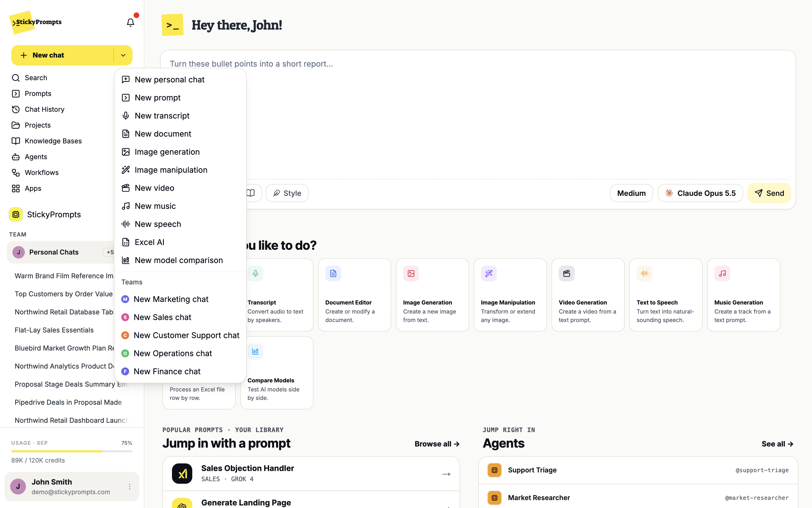Open Pipedrive Deals in Proposal Made chat

point(68,402)
